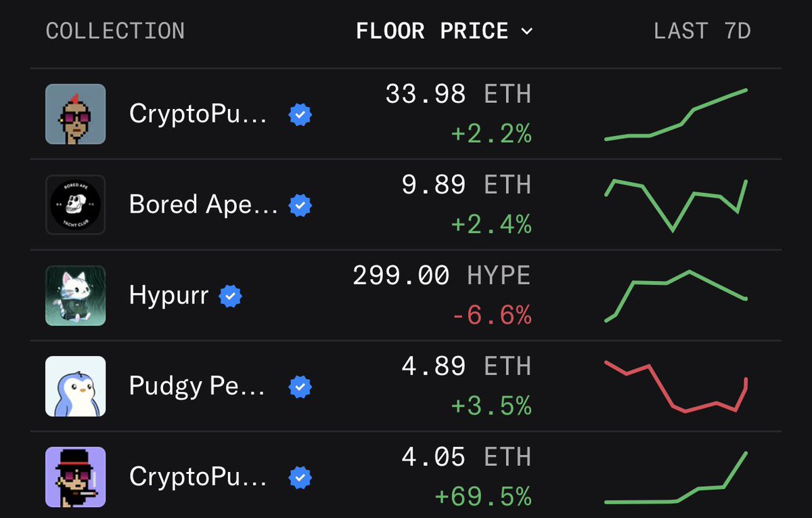Click the verified badge next to Hypurr

click(231, 296)
